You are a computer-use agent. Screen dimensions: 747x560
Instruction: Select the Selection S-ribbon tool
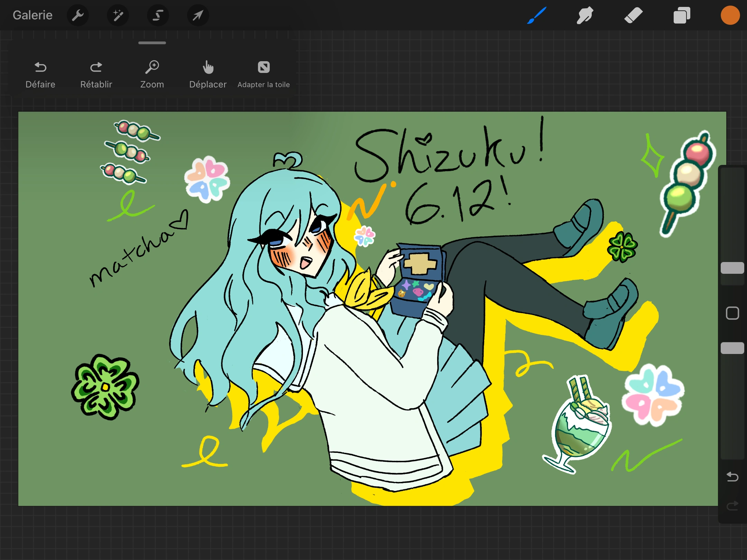[158, 15]
